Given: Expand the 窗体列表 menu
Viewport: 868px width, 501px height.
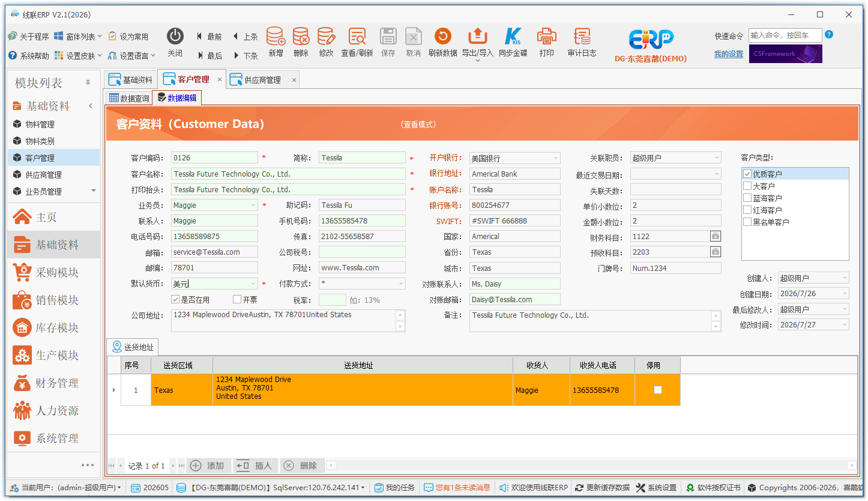Looking at the screenshot, I should coord(78,37).
